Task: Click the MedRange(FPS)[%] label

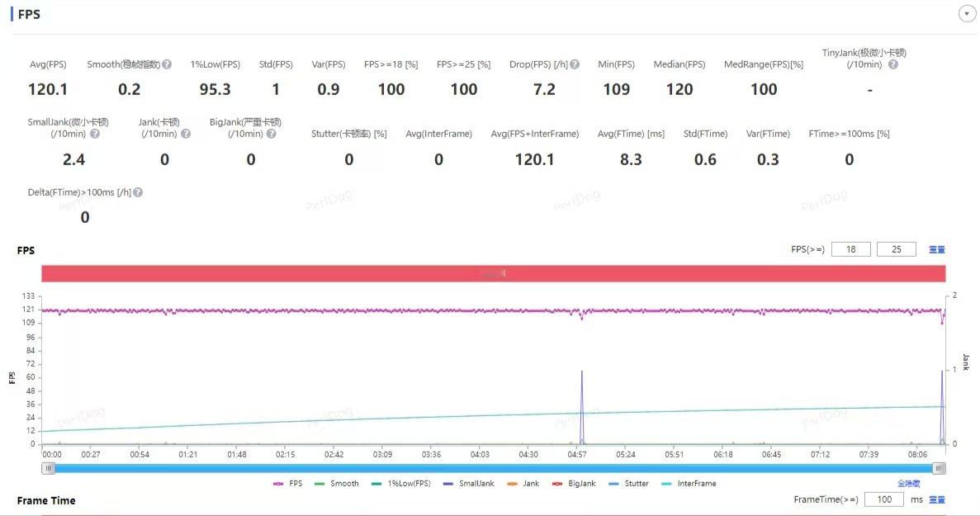Action: 763,64
